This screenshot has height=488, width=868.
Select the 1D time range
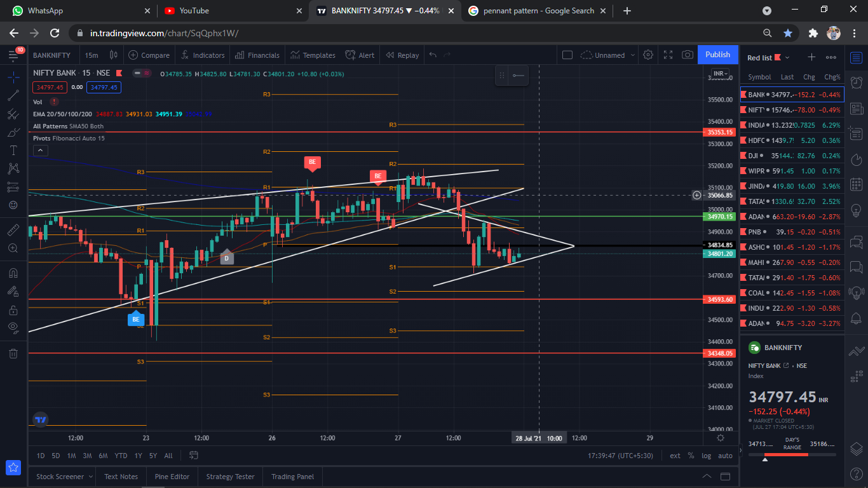[x=41, y=456]
